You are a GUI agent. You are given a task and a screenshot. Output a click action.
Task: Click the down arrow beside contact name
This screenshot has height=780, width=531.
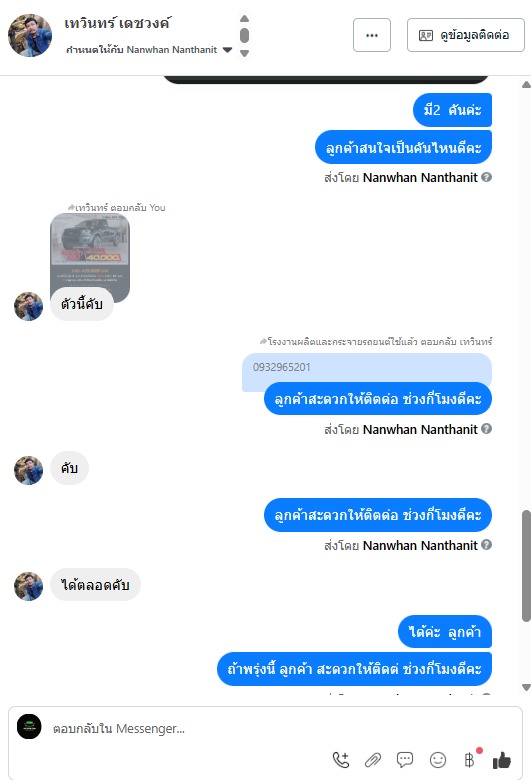click(244, 53)
